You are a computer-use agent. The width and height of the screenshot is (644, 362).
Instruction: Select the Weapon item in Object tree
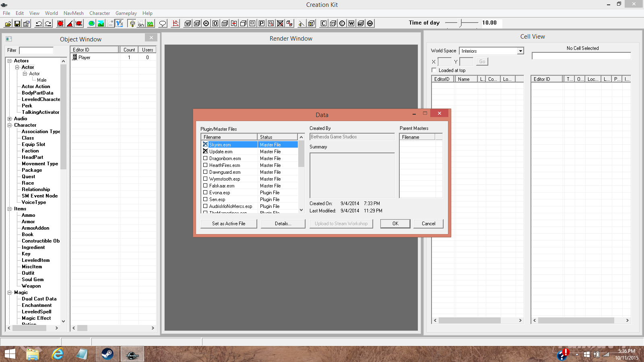(31, 286)
